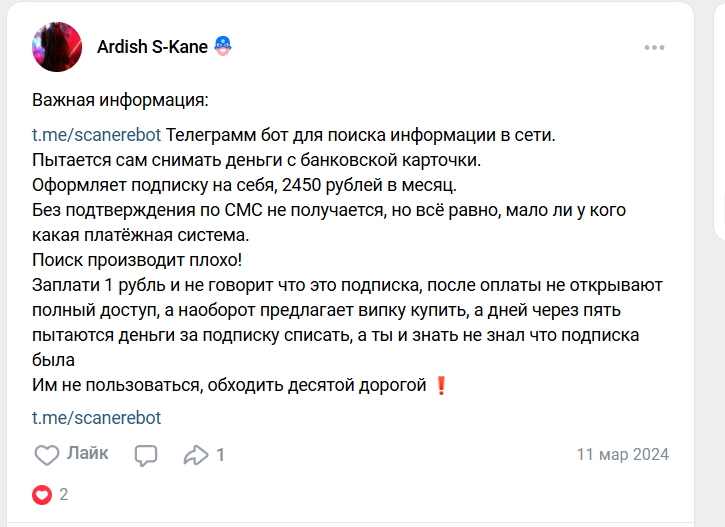Open the Ardish S-Kane profile avatar
Screen dimensions: 725x527
[57, 47]
